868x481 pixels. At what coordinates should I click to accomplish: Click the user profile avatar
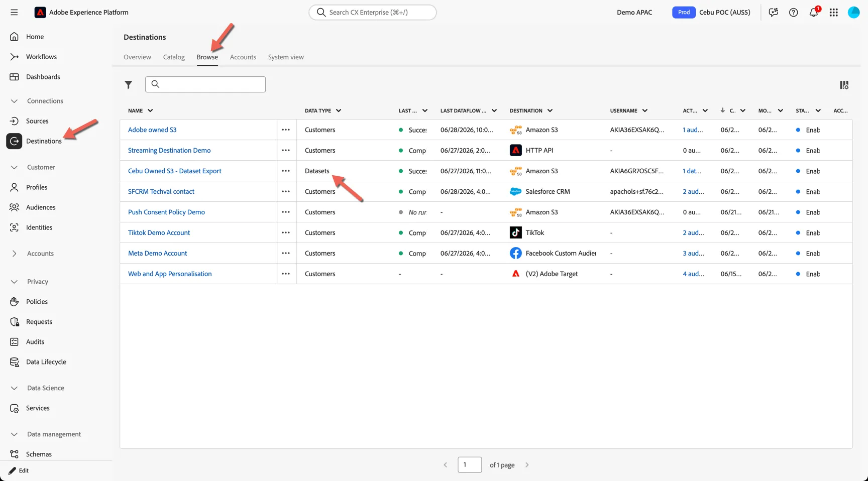(x=854, y=13)
